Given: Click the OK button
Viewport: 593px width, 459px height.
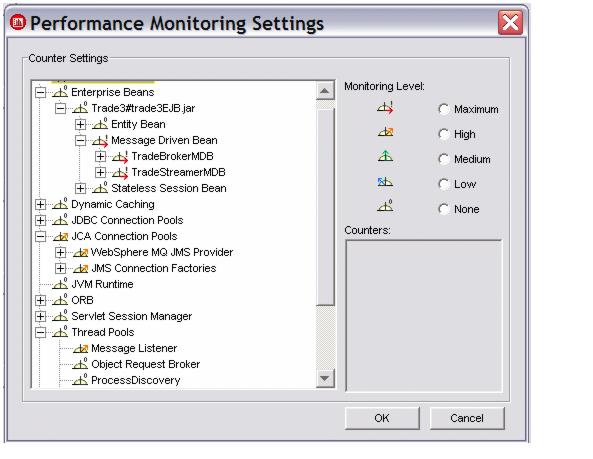Looking at the screenshot, I should [x=382, y=418].
